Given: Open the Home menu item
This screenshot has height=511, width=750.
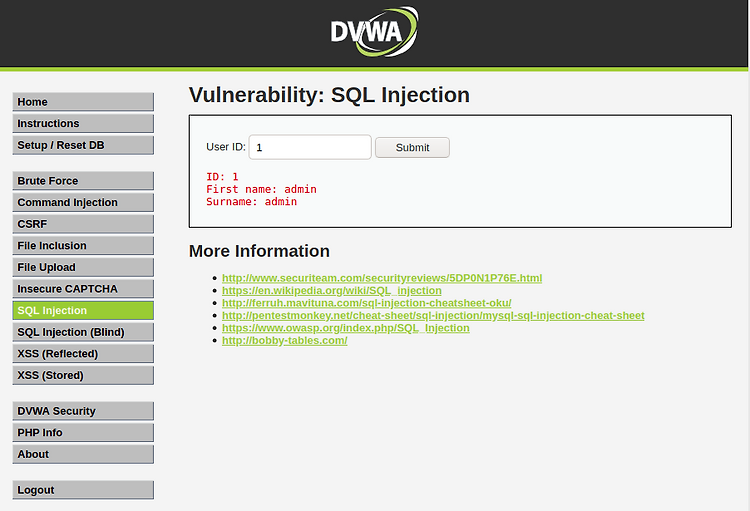Looking at the screenshot, I should (83, 102).
